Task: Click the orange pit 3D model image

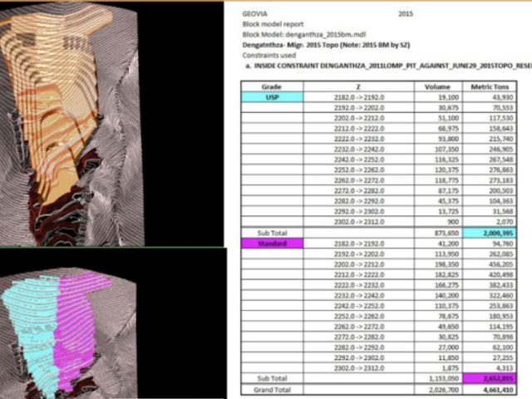Action: click(72, 124)
